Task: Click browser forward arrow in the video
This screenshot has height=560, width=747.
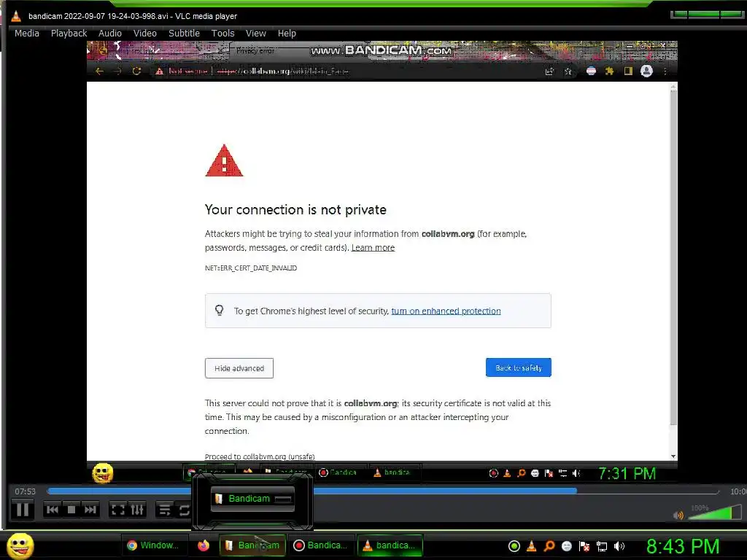Action: (117, 71)
